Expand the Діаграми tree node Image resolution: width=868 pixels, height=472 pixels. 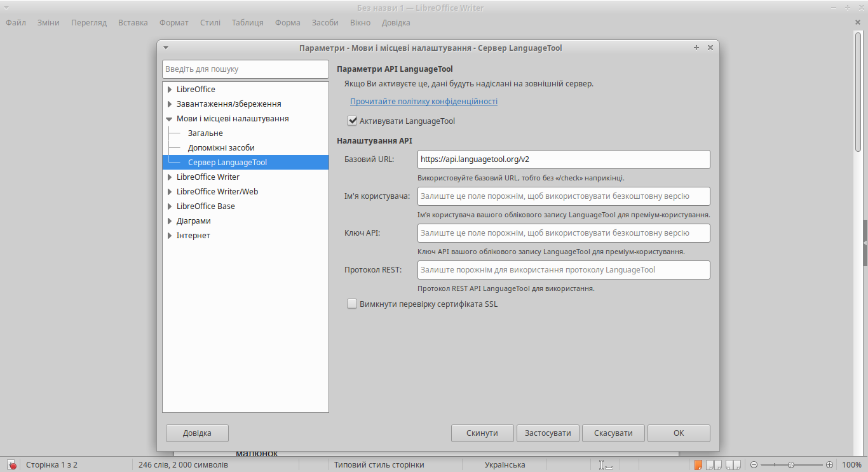[x=170, y=221]
